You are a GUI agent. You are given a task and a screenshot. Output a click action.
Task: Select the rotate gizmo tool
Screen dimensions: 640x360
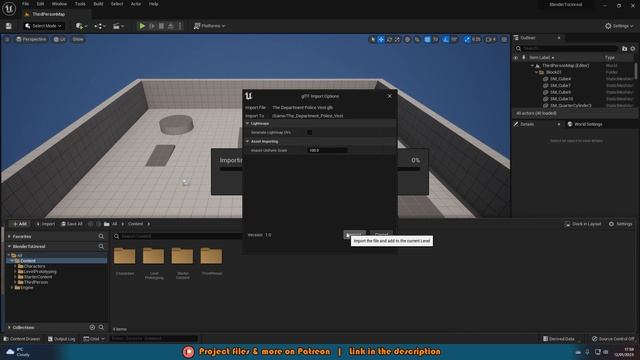click(389, 39)
